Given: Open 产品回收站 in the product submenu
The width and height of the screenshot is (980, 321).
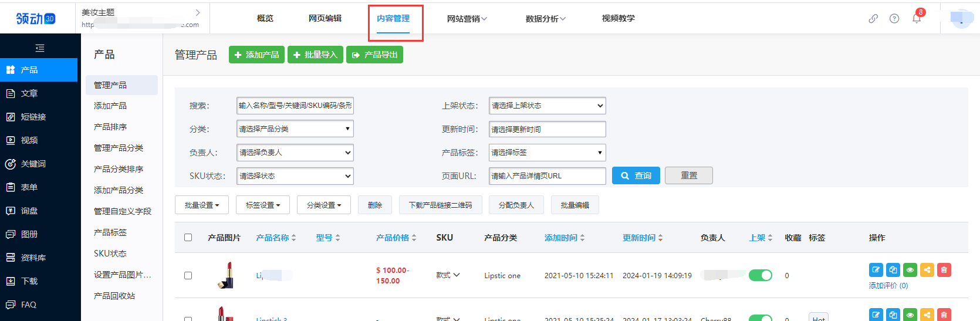Looking at the screenshot, I should click(x=114, y=296).
